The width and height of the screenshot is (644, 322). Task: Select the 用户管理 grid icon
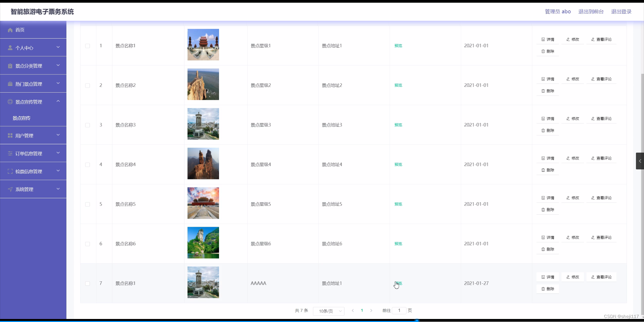[x=10, y=135]
